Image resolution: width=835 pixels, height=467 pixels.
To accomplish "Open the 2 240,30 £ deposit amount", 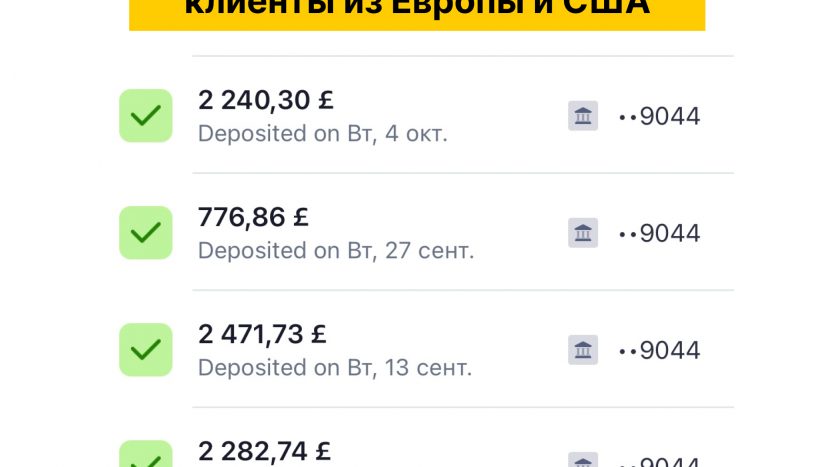I will [266, 100].
